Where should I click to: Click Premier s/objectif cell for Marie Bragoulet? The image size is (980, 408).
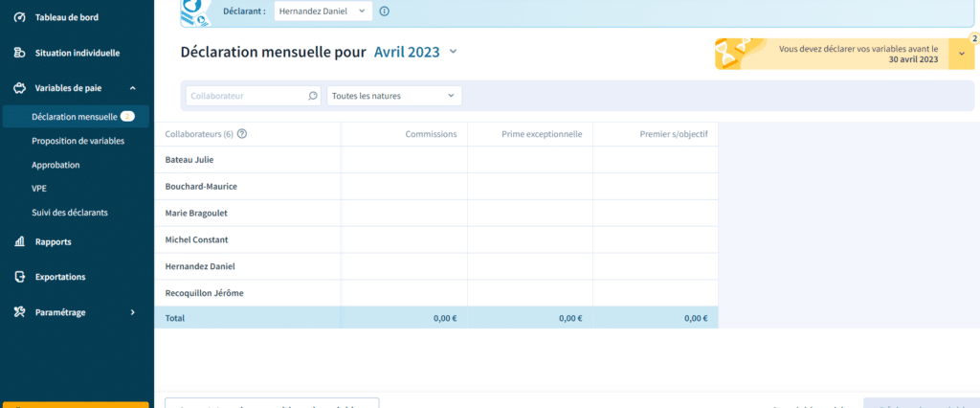click(x=656, y=213)
